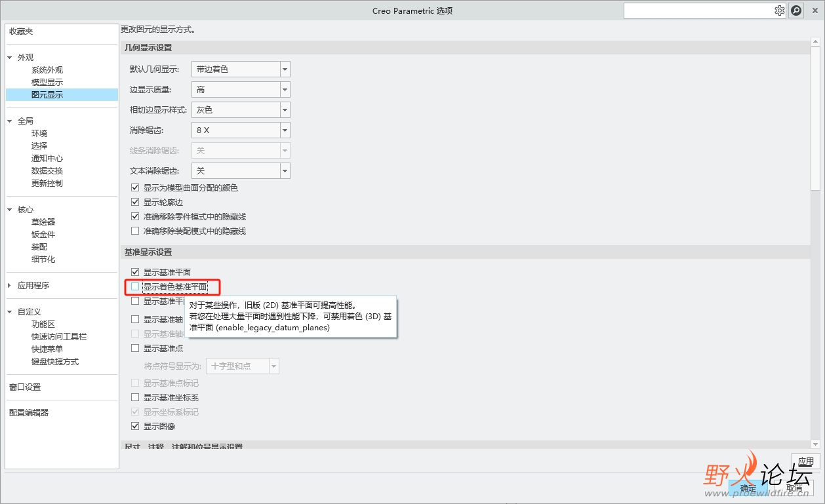Enable the 显示基准点 option
The width and height of the screenshot is (825, 504).
point(134,348)
